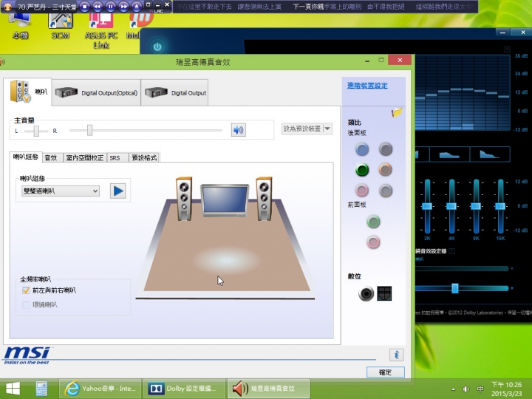Image resolution: width=532 pixels, height=399 pixels.
Task: Click the tray volume speaker icon
Action: tap(466, 389)
